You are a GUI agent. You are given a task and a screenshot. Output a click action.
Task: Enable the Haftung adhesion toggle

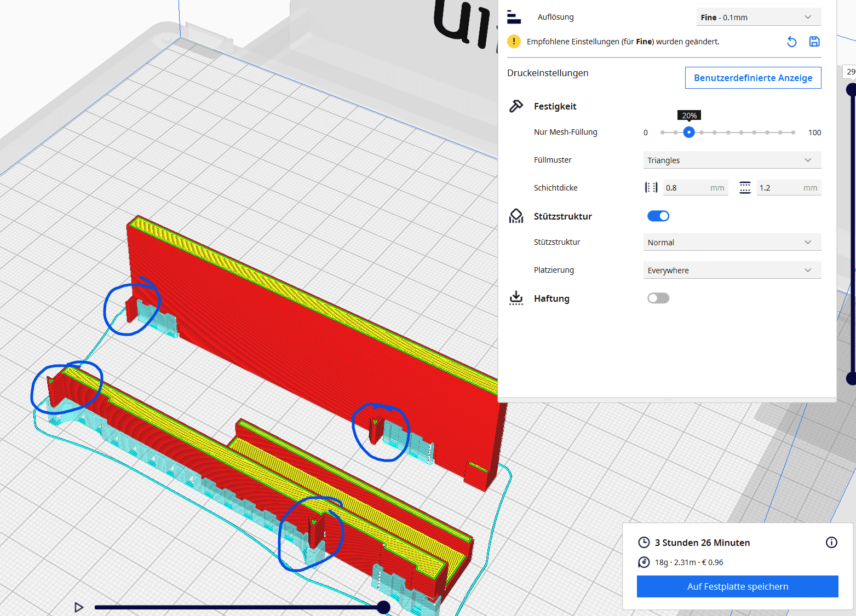point(658,298)
